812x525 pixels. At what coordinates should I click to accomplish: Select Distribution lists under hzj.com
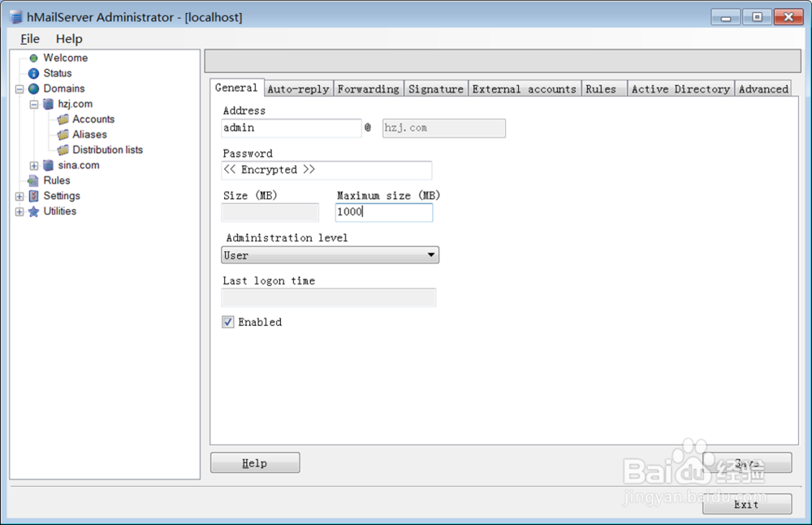pyautogui.click(x=108, y=150)
